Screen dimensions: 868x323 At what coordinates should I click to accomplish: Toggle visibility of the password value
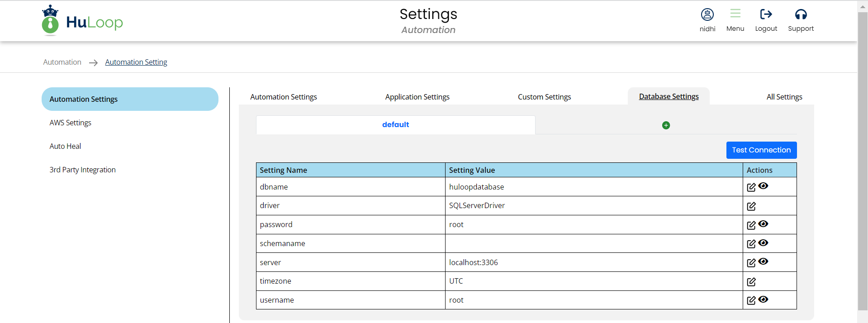click(x=764, y=224)
